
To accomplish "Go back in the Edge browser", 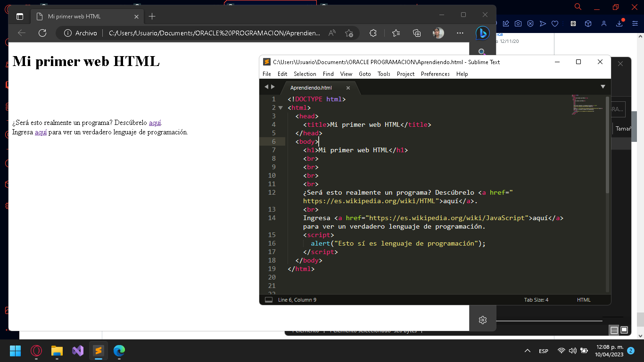I will [x=22, y=33].
